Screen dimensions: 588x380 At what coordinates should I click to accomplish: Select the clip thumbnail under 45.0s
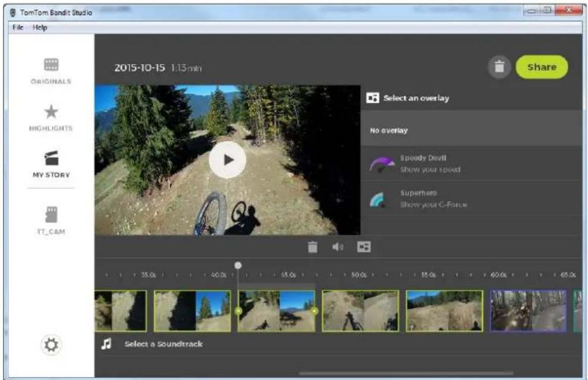point(276,311)
